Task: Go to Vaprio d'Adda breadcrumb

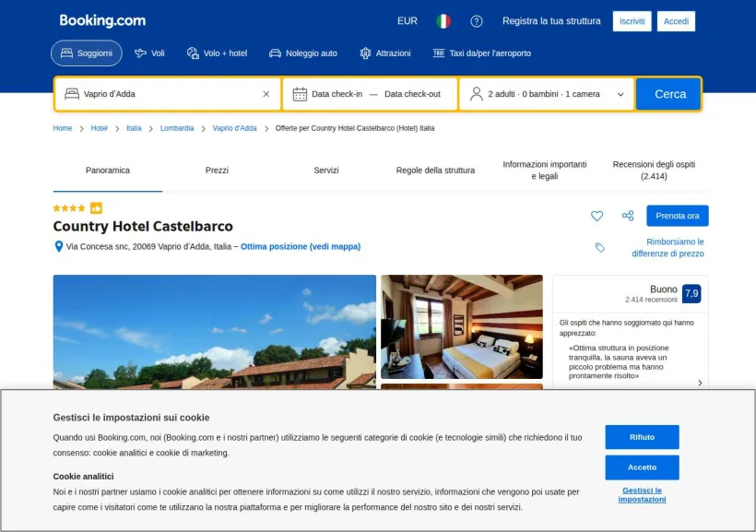Action: [x=234, y=128]
